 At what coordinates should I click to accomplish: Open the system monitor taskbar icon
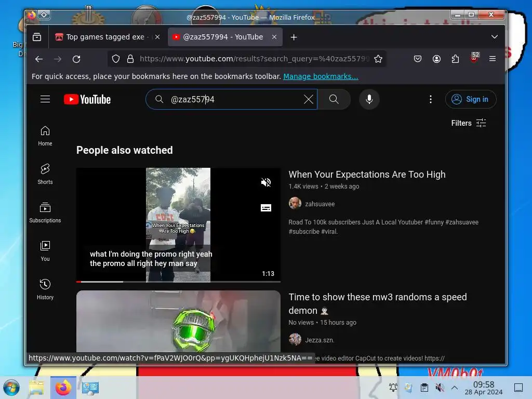pos(90,388)
